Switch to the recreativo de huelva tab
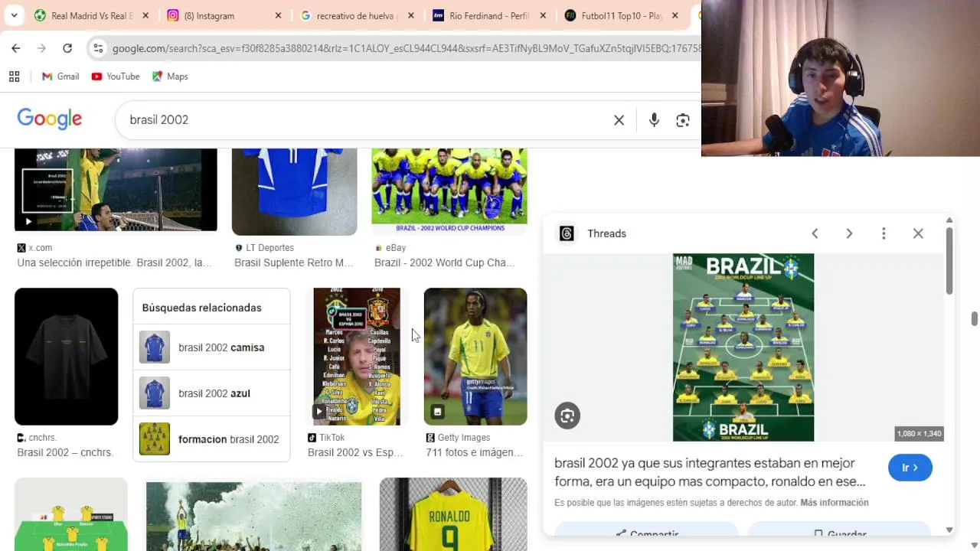This screenshot has width=980, height=551. tap(358, 15)
